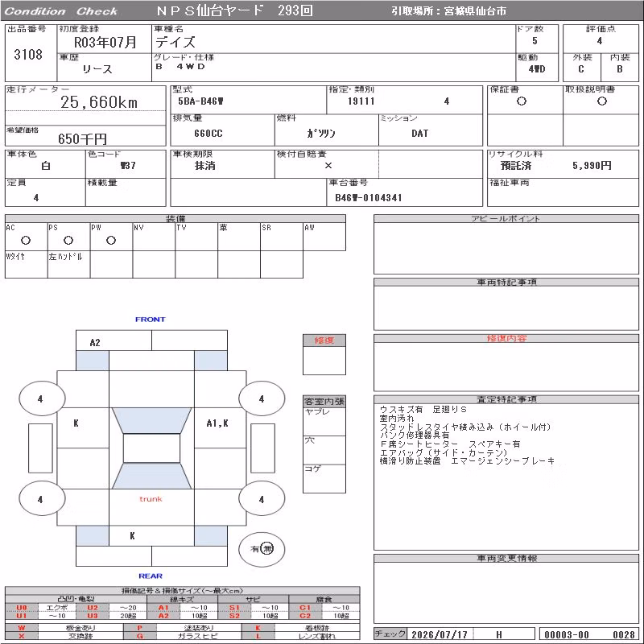Click the 引取場所:宮城県仙台市 text
This screenshot has width=644, height=644.
tap(448, 11)
